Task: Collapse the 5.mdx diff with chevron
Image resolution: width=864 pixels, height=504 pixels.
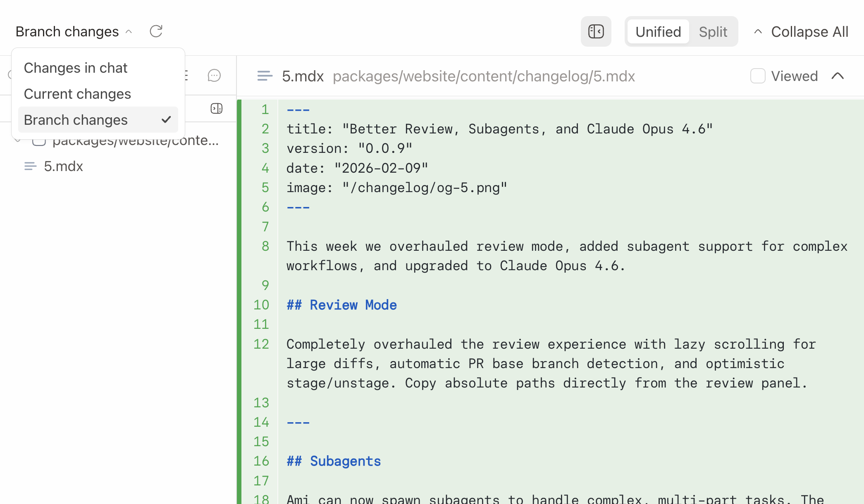Action: (x=838, y=76)
